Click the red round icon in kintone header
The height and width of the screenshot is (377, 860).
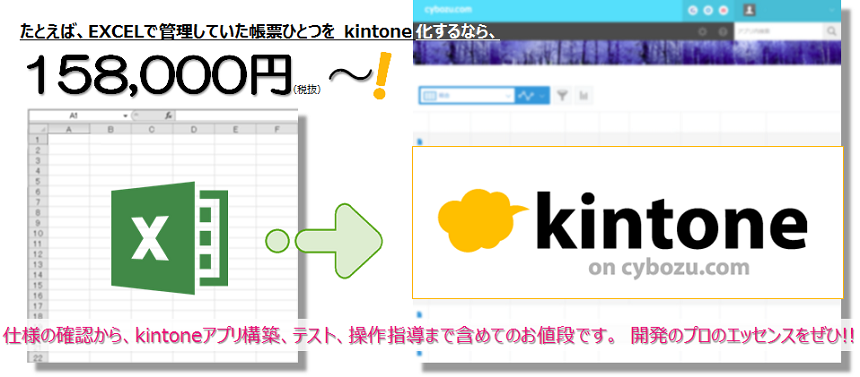(723, 10)
